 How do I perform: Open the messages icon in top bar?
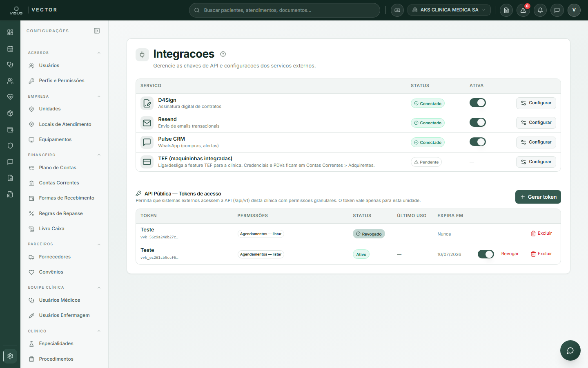[557, 10]
